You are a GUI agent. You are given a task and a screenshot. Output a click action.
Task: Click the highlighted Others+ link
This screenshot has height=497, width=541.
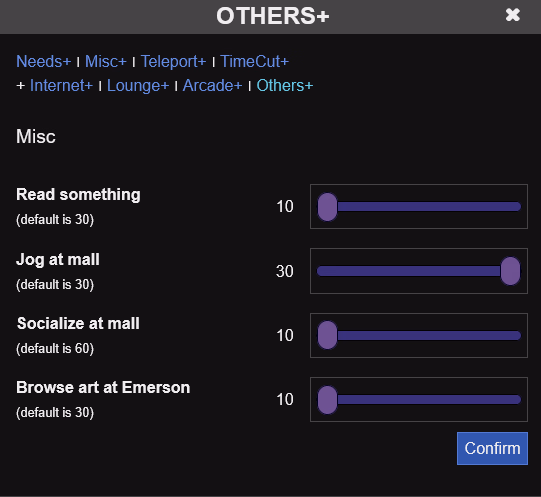(285, 86)
